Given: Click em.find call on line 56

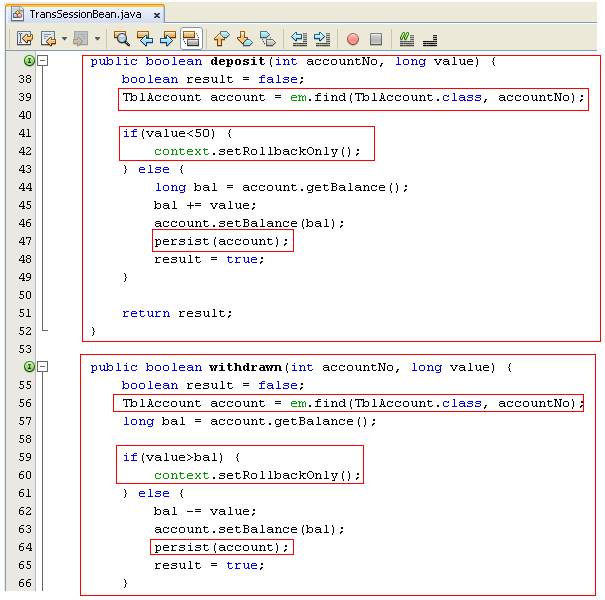Looking at the screenshot, I should 437,403.
